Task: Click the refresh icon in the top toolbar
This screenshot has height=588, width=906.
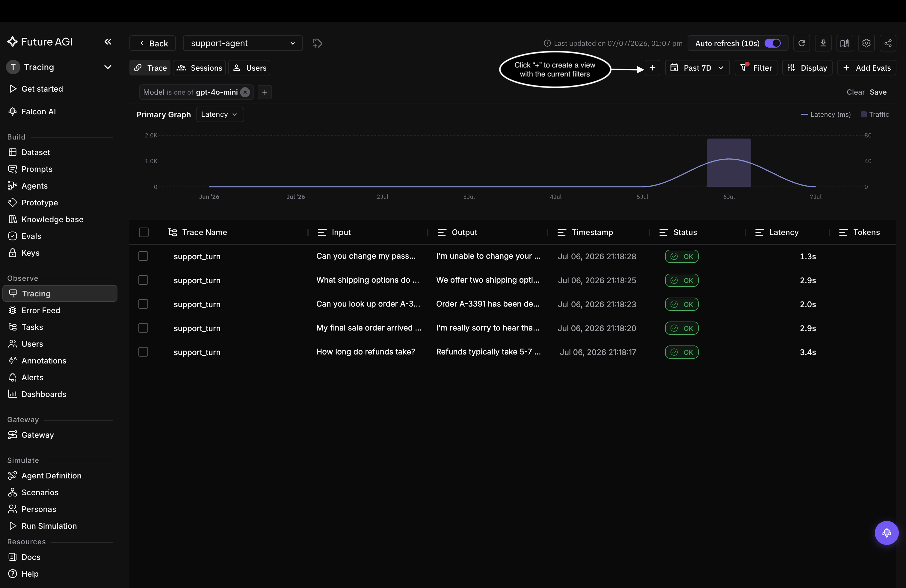Action: [801, 43]
